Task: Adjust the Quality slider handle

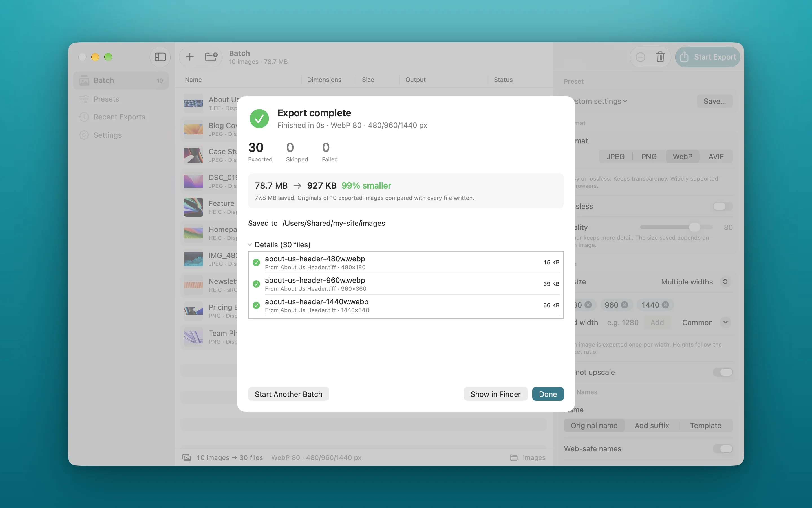Action: [x=694, y=227]
